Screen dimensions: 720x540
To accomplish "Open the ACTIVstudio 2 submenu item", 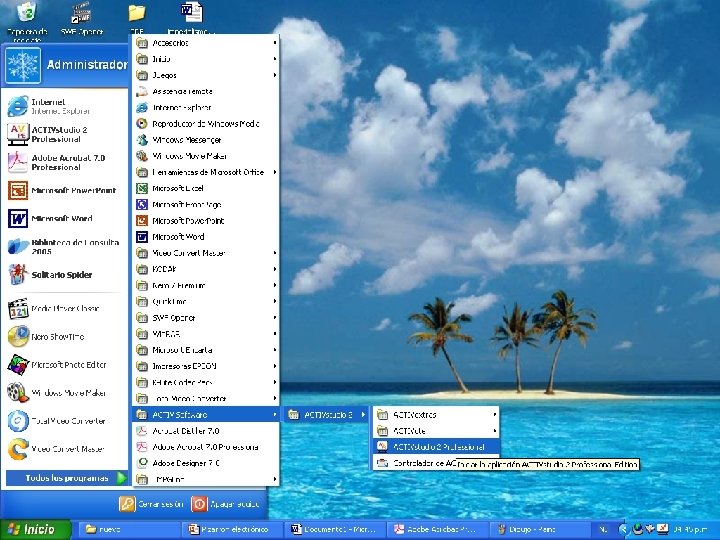I will [x=327, y=415].
